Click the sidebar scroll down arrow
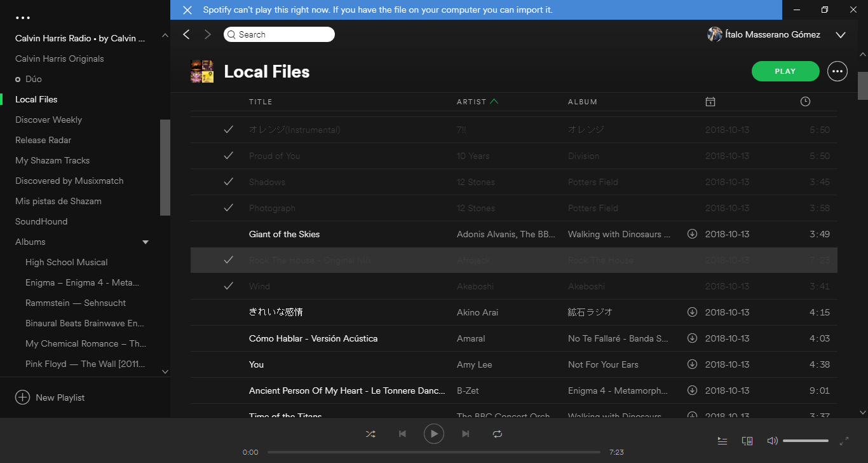The height and width of the screenshot is (463, 868). 165,371
